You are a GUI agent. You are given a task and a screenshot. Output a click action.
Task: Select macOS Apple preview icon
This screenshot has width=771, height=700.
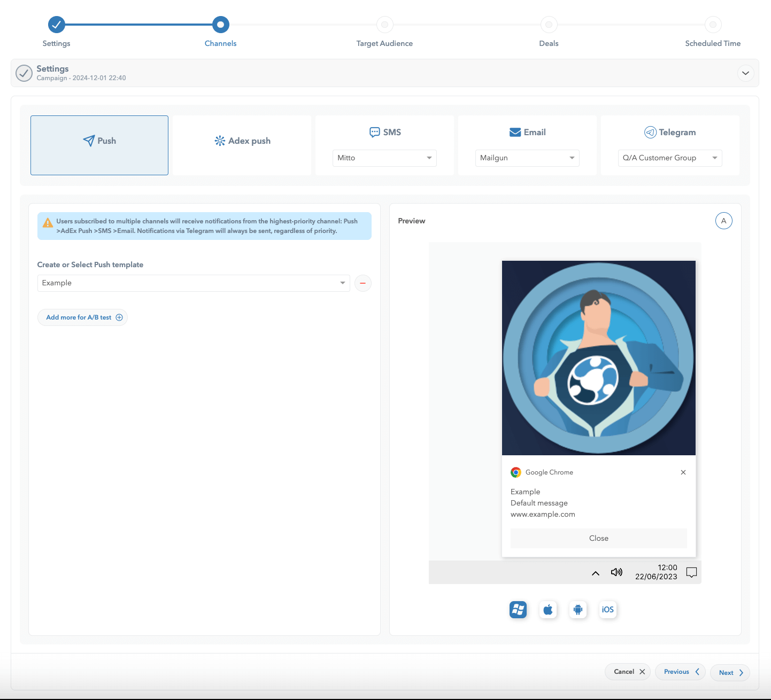pyautogui.click(x=548, y=609)
